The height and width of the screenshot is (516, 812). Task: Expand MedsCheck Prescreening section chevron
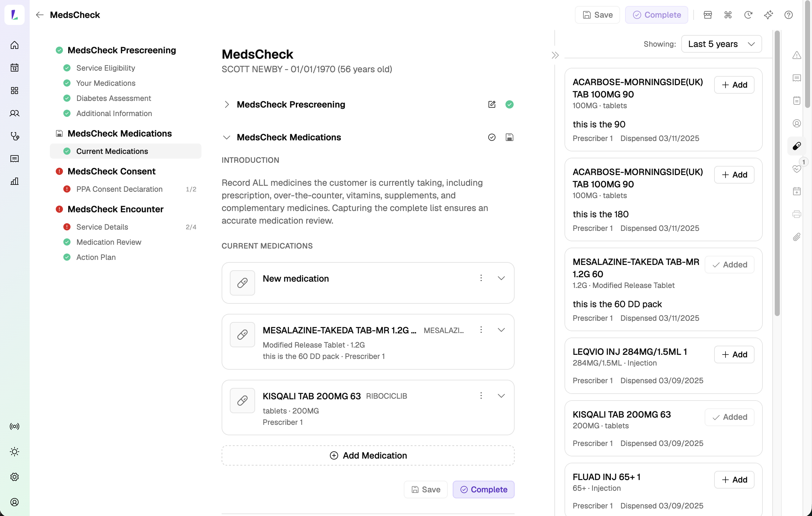coord(227,104)
